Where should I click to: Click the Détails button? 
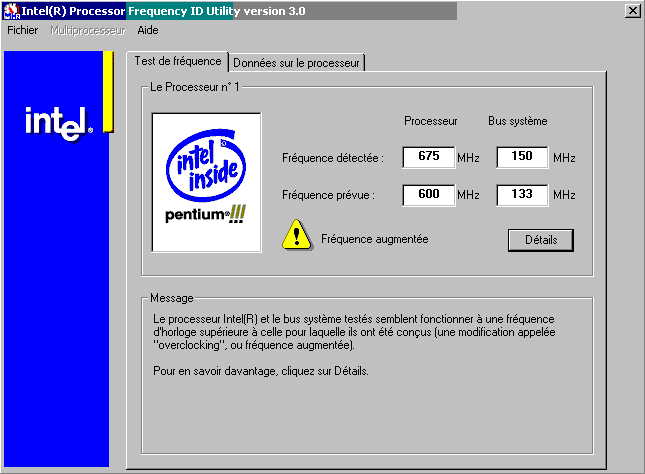pyautogui.click(x=541, y=240)
